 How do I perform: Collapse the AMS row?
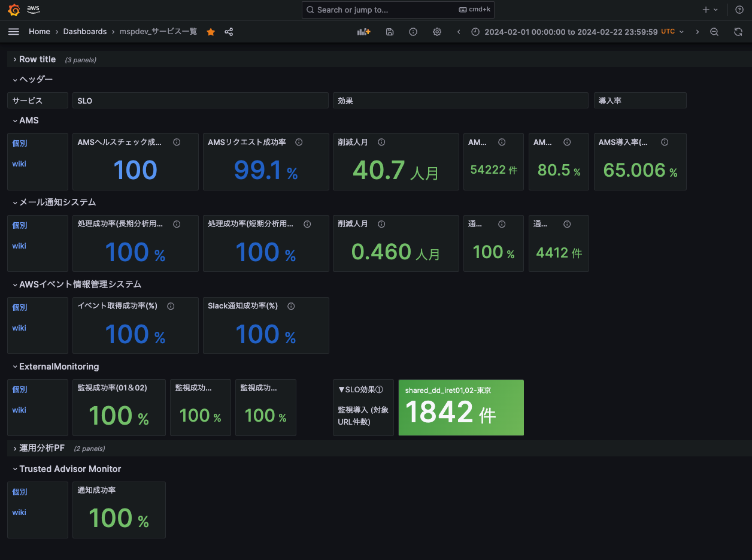[28, 120]
